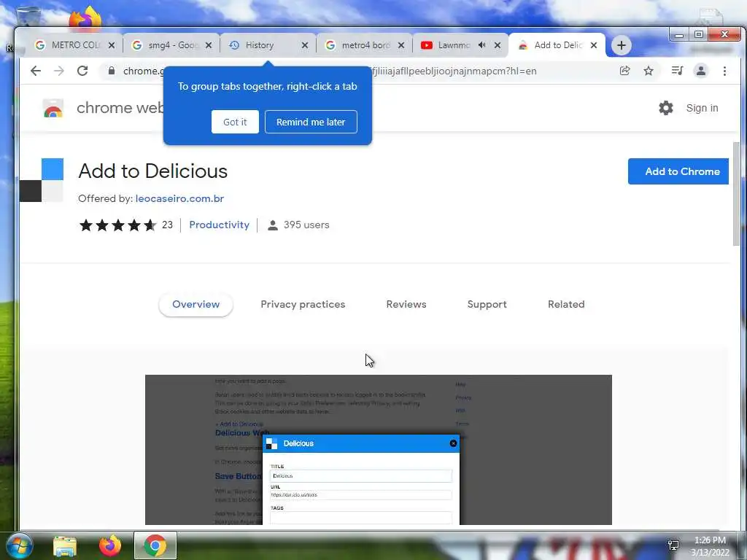Close the smg4 Google tab
Screen dimensions: 747x560
pos(209,45)
